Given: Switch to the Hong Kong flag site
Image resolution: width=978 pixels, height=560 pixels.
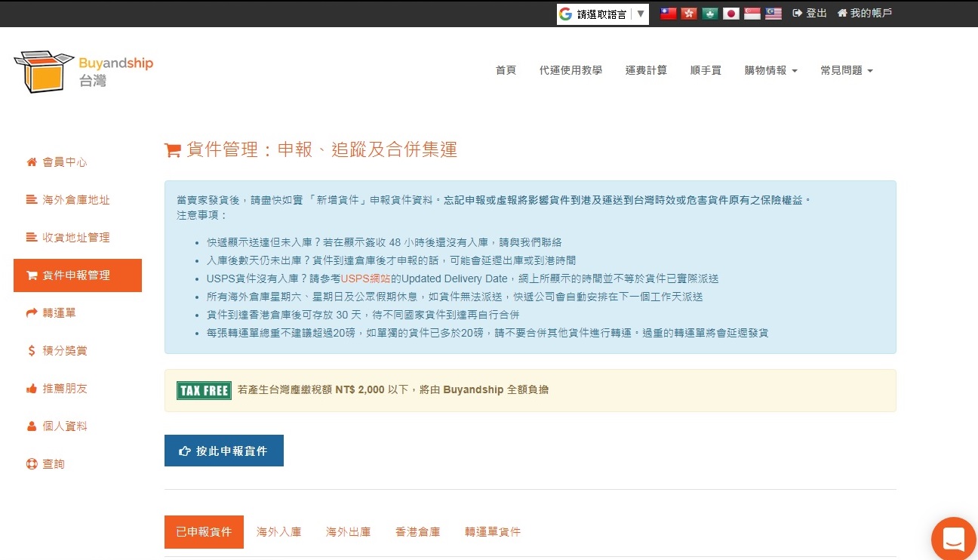Looking at the screenshot, I should [689, 14].
